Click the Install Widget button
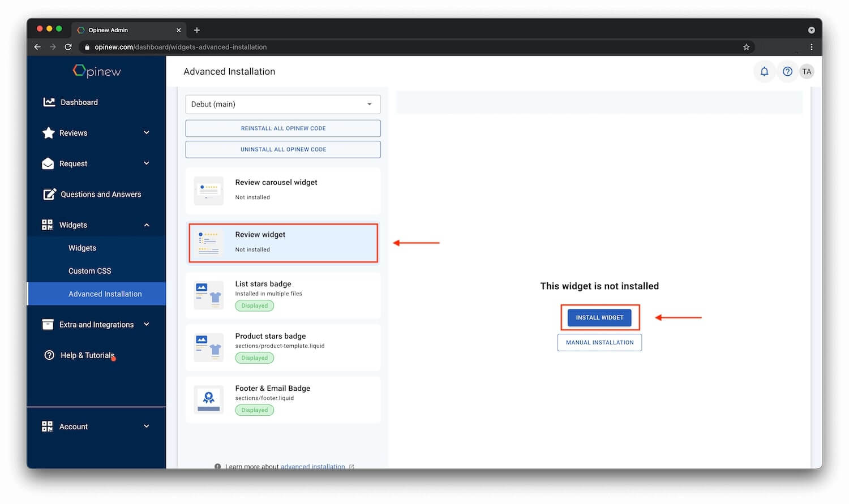Viewport: 849px width, 504px height. point(599,317)
